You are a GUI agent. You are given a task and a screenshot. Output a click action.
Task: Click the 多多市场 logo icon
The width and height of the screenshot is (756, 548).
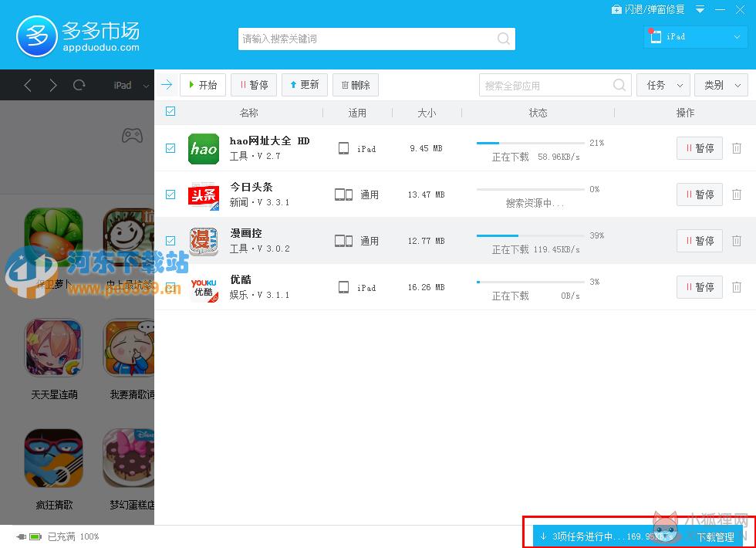click(37, 36)
